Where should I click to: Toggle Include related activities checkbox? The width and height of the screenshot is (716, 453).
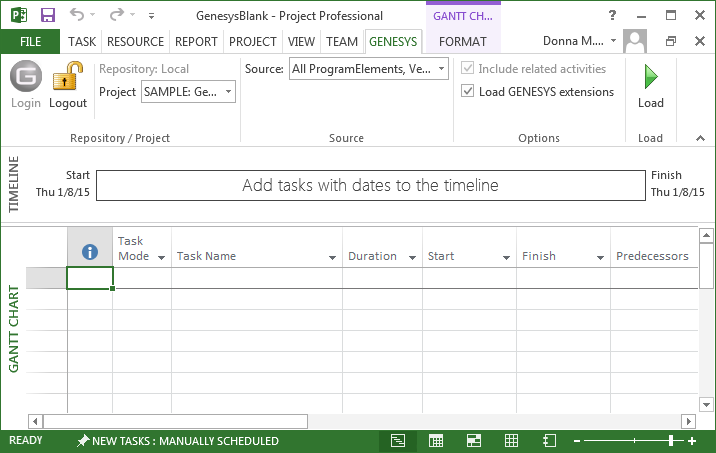(x=467, y=68)
